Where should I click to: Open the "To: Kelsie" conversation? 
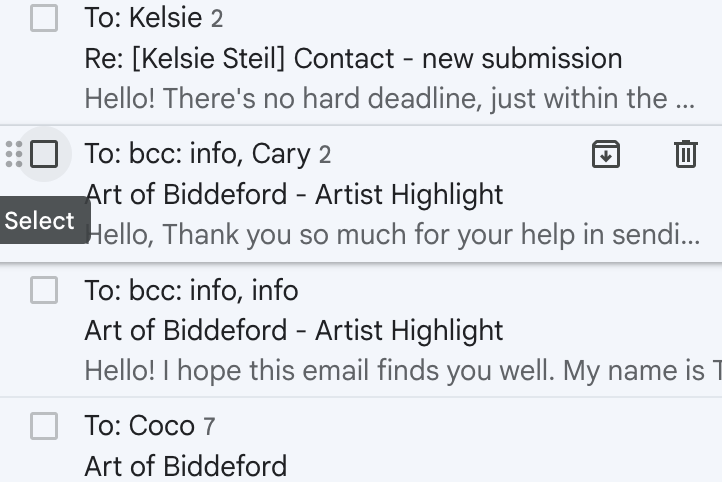click(x=145, y=18)
